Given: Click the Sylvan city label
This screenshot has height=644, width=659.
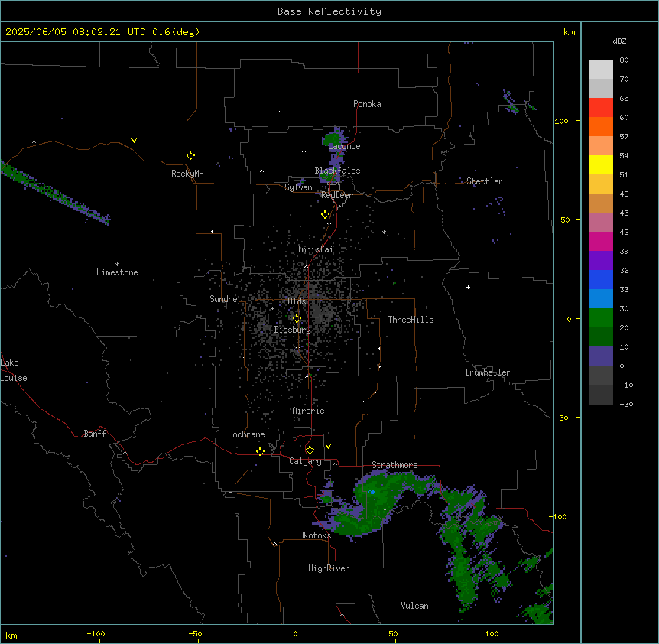Looking at the screenshot, I should pos(298,187).
